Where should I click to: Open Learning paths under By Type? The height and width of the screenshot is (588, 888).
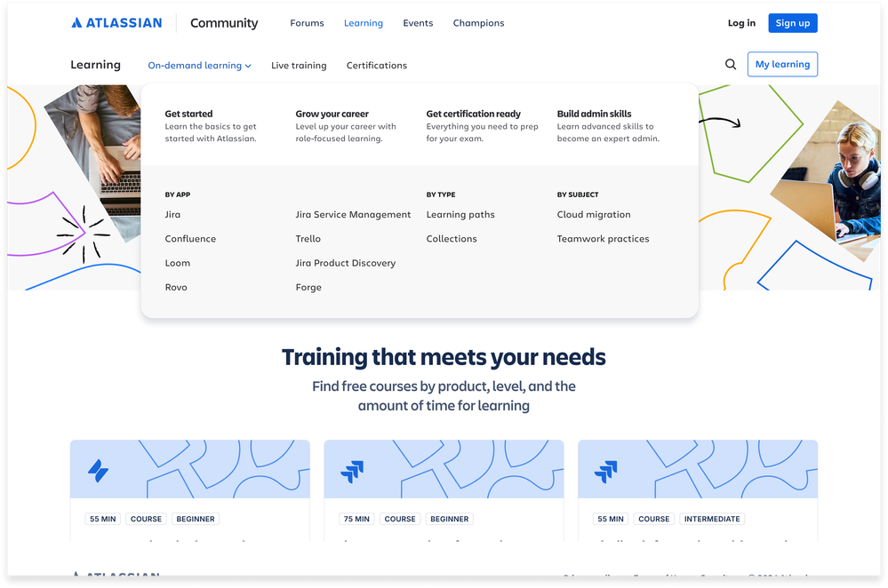460,214
